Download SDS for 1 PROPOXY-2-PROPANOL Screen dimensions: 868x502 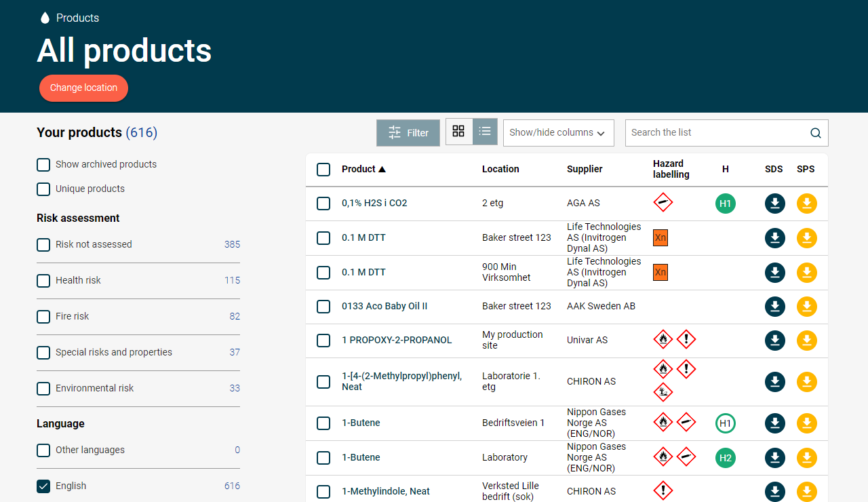coord(775,341)
